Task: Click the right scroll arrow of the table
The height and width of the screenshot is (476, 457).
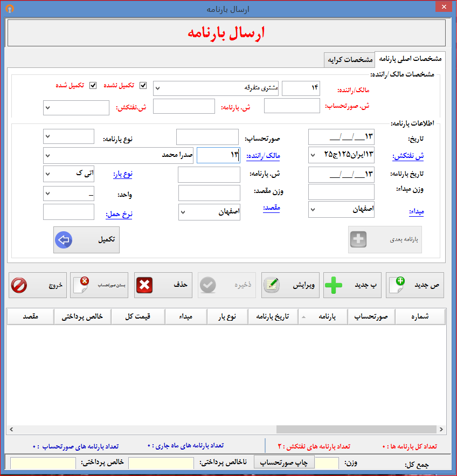Action: [441, 429]
